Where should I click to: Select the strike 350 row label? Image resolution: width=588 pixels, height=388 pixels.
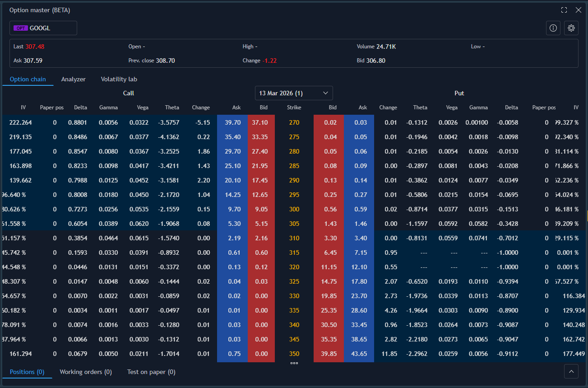click(294, 354)
